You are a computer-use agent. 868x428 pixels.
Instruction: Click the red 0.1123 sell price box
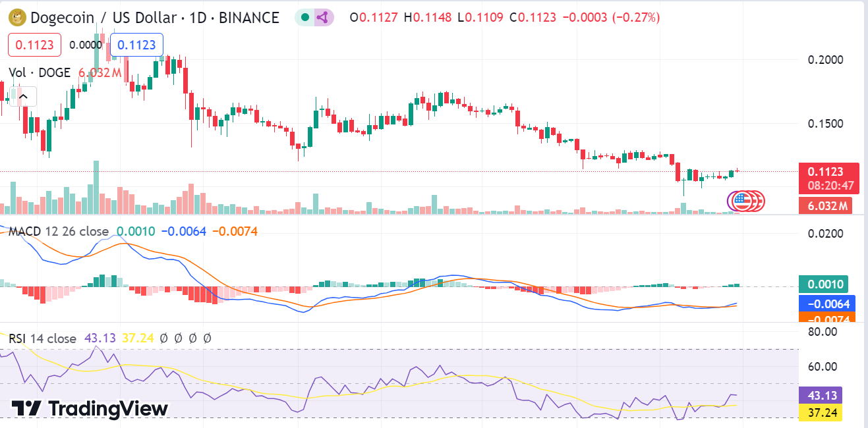[x=34, y=45]
